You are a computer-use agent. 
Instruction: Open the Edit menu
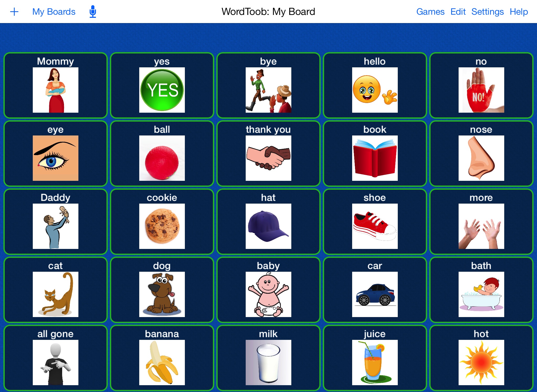pos(458,11)
